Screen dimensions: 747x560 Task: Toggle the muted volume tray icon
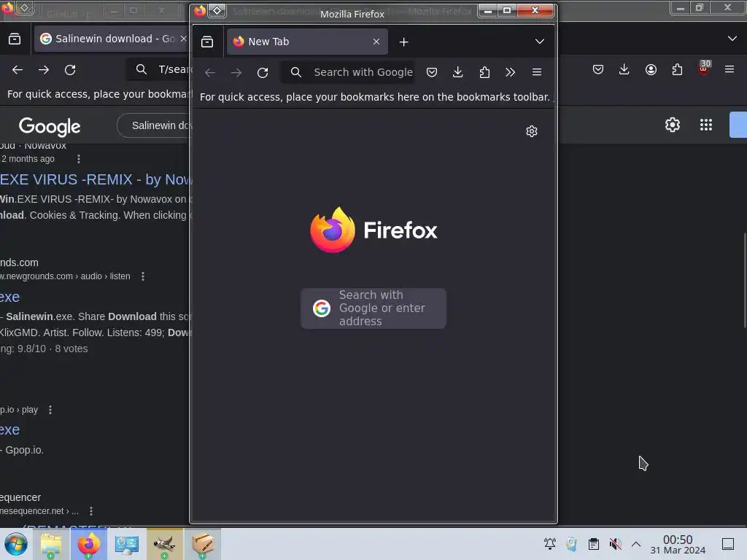(x=616, y=544)
